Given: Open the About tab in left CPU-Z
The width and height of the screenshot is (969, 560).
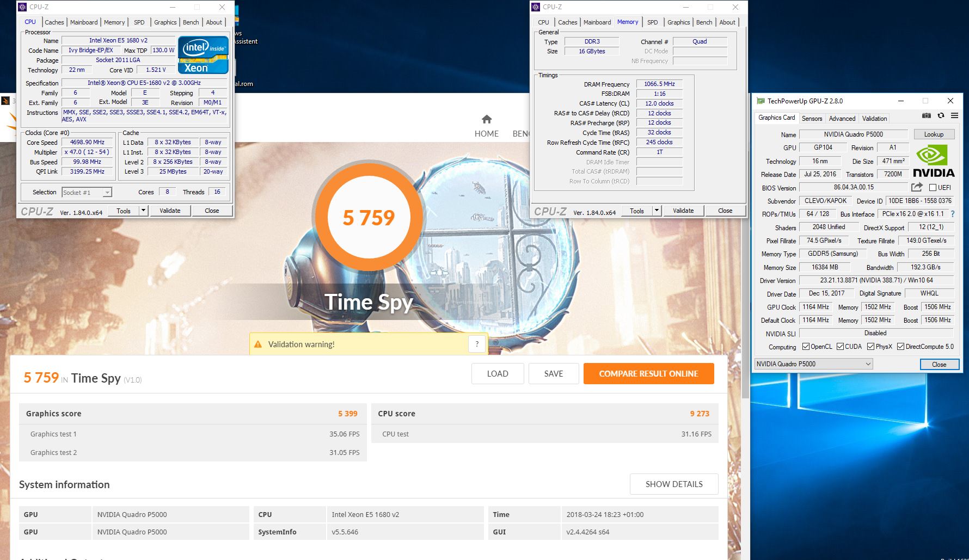Looking at the screenshot, I should pyautogui.click(x=214, y=22).
